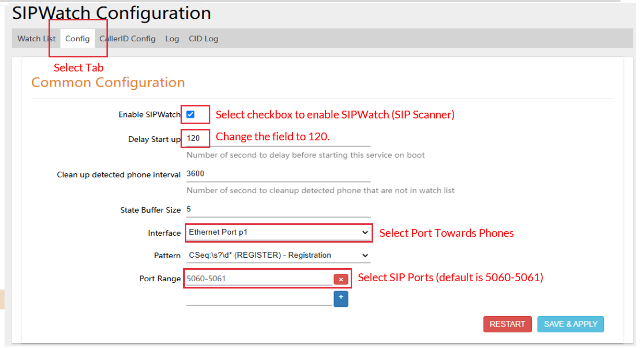Click the SIPWatch Configuration page title
Screen dimensions: 644x348
click(112, 13)
